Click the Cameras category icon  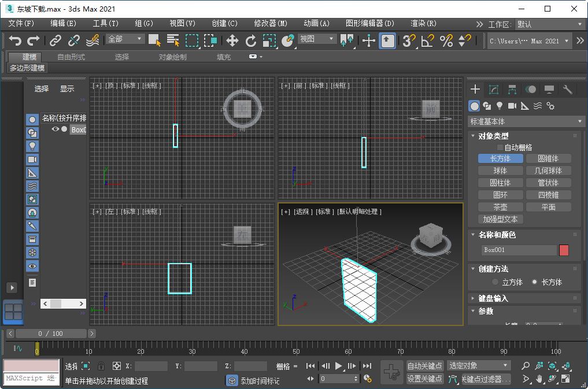point(512,106)
